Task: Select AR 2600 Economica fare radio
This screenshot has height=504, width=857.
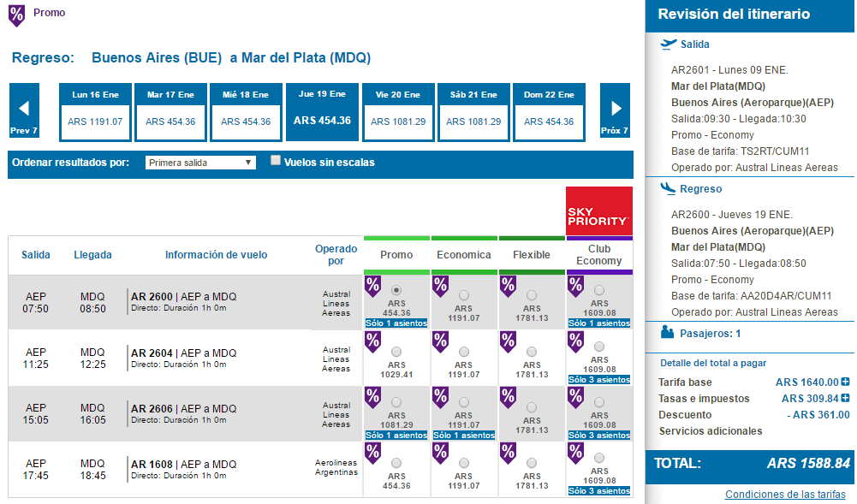Action: tap(464, 295)
